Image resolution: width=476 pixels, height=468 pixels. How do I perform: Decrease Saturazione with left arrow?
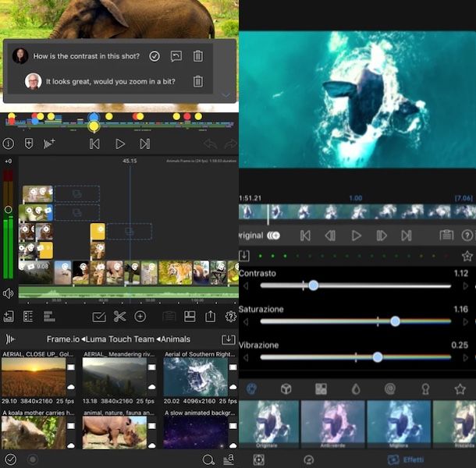tap(246, 321)
